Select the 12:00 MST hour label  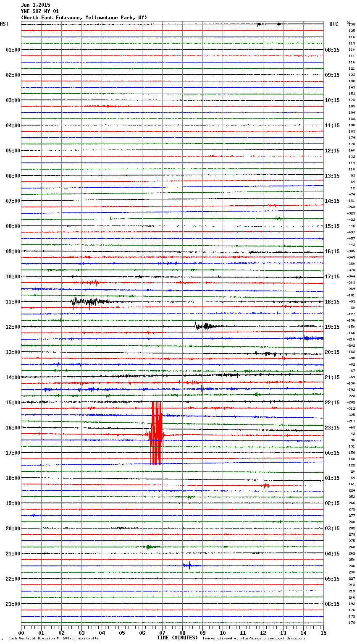(x=13, y=327)
